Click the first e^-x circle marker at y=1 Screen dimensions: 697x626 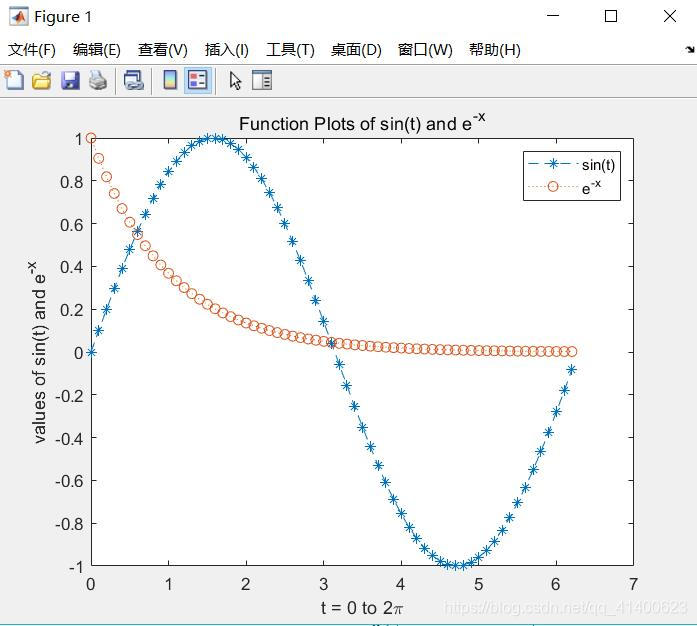91,138
